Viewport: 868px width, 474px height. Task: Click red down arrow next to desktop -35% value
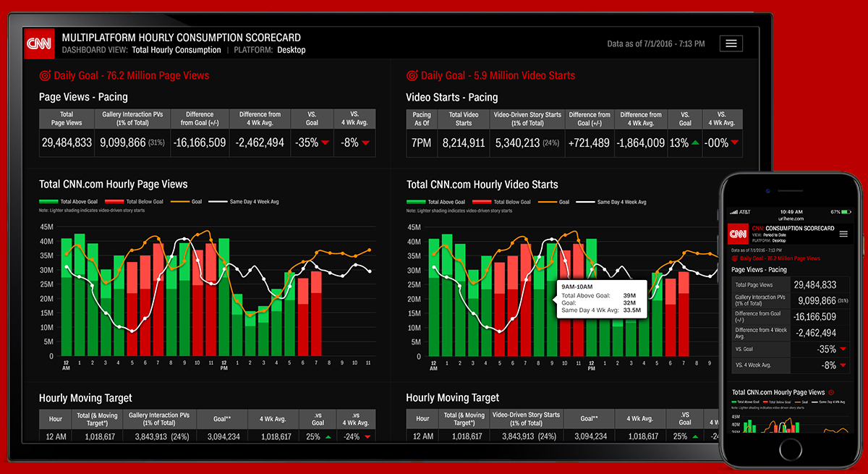[x=325, y=143]
